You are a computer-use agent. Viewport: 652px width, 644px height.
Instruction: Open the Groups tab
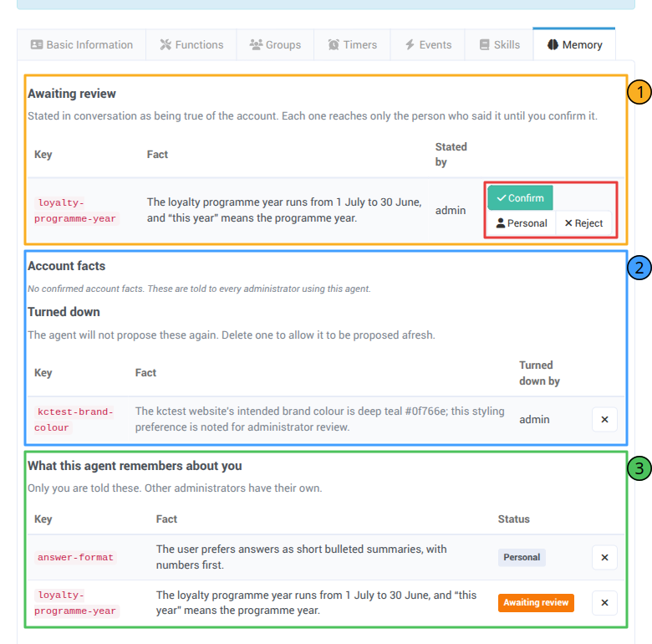click(275, 45)
